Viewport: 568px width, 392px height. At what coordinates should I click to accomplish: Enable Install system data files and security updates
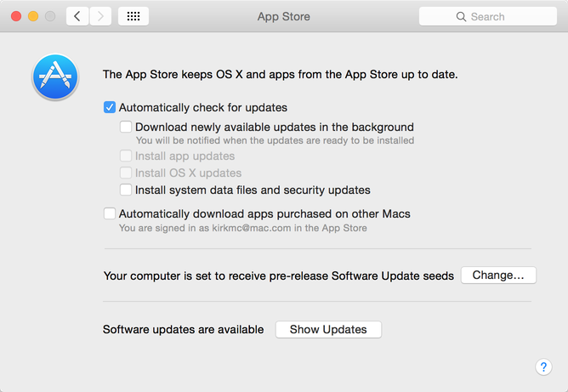pos(126,190)
